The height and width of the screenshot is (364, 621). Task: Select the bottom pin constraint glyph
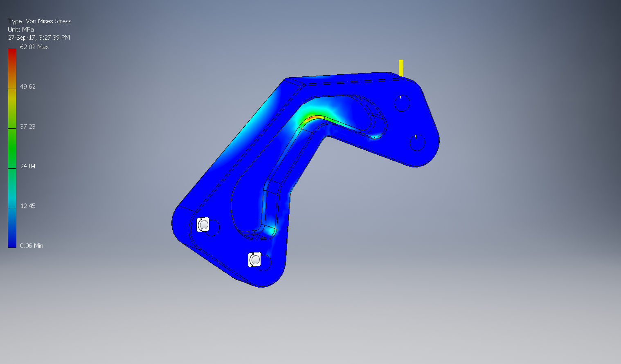pos(254,259)
